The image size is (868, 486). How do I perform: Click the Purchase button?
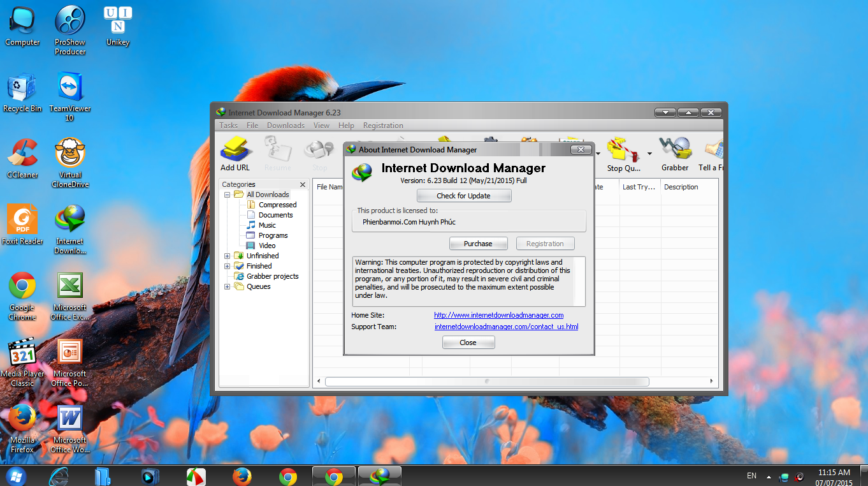478,244
